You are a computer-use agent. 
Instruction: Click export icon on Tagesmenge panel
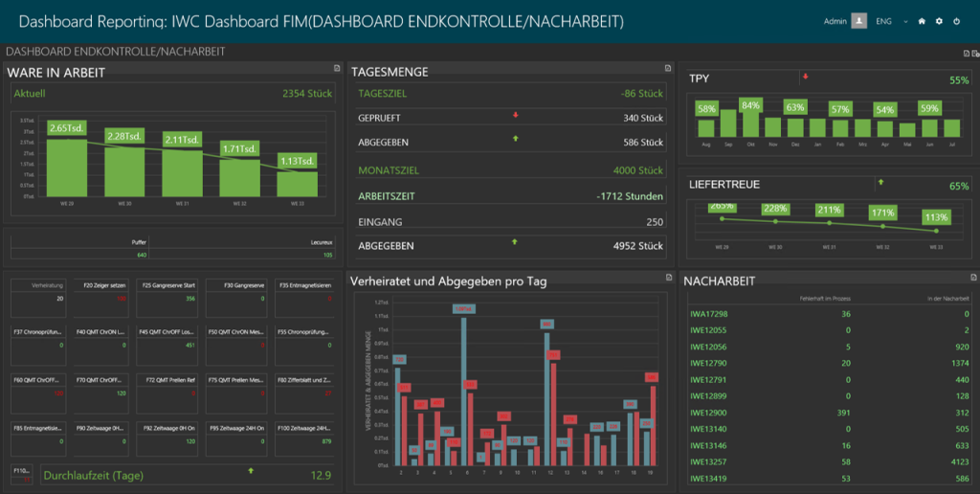coord(668,68)
